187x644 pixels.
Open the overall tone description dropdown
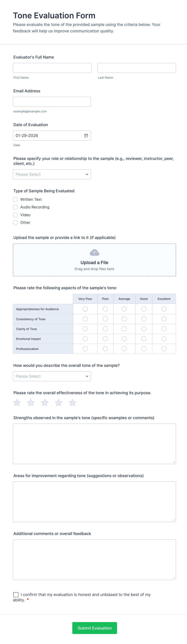pyautogui.click(x=52, y=376)
